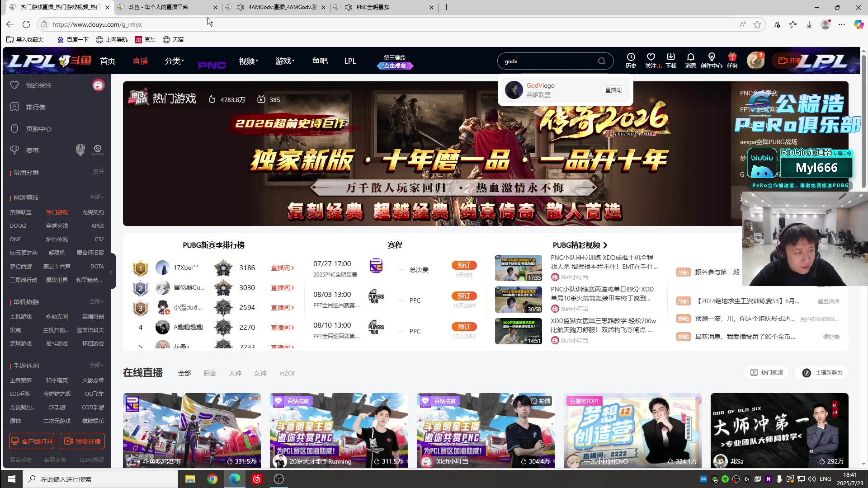
Task: Open the 关注 follow heart icon
Action: 651,61
